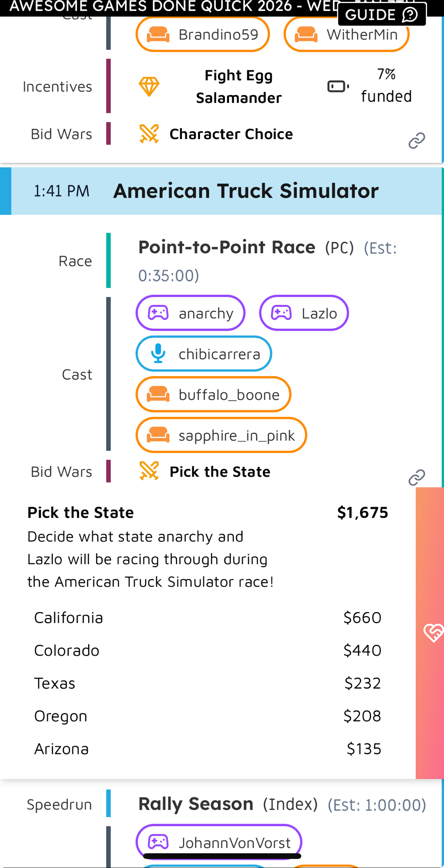Select the California bid option
This screenshot has width=444, height=868.
(x=207, y=617)
